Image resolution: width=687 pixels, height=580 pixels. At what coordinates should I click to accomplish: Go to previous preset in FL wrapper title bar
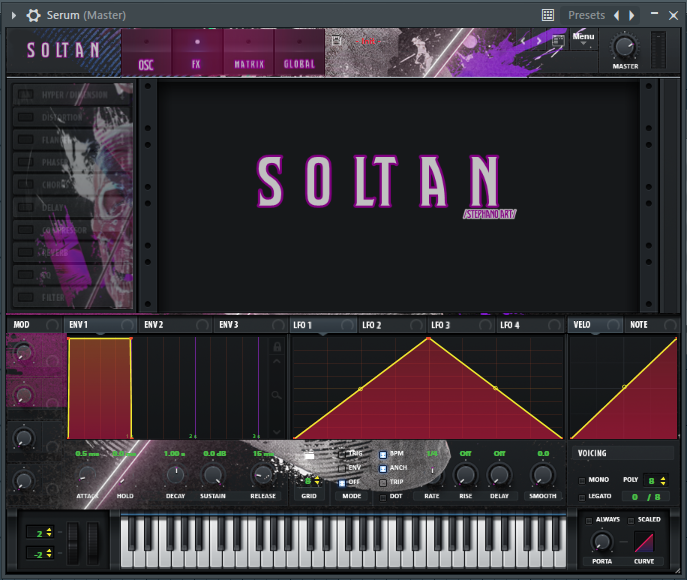[x=616, y=15]
